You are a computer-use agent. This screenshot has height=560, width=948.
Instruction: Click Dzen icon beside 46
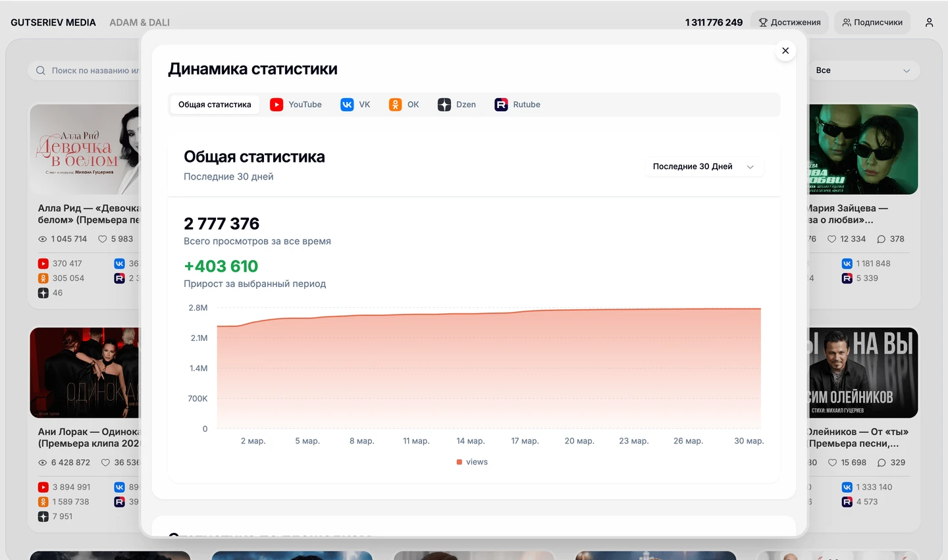(x=43, y=293)
